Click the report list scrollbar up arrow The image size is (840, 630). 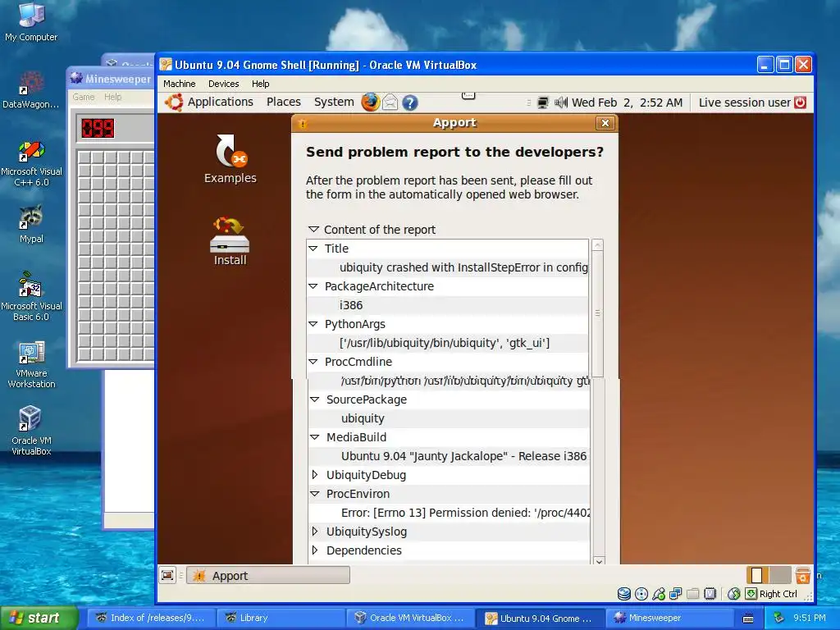(x=597, y=245)
